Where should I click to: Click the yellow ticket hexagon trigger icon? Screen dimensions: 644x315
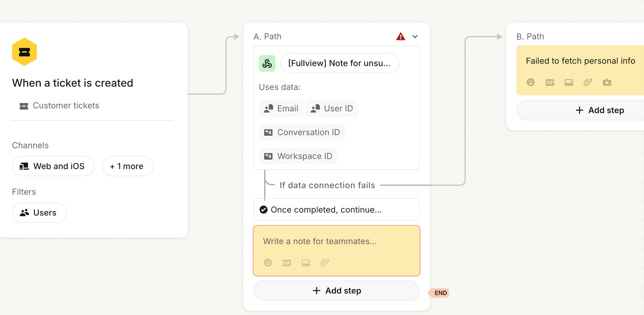24,52
